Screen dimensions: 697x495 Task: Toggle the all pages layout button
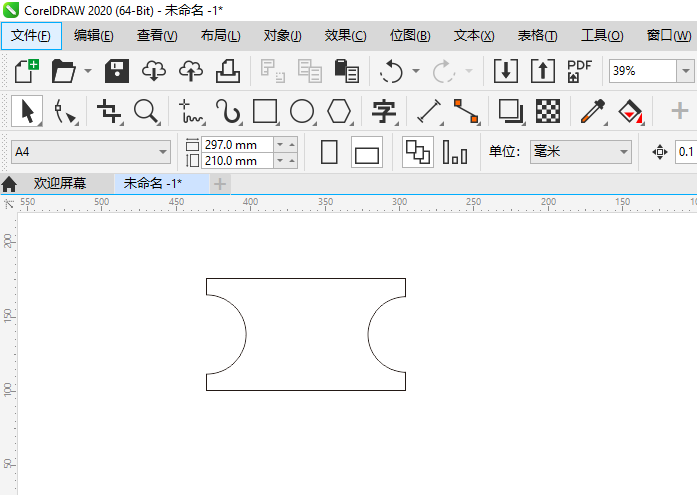click(x=418, y=152)
